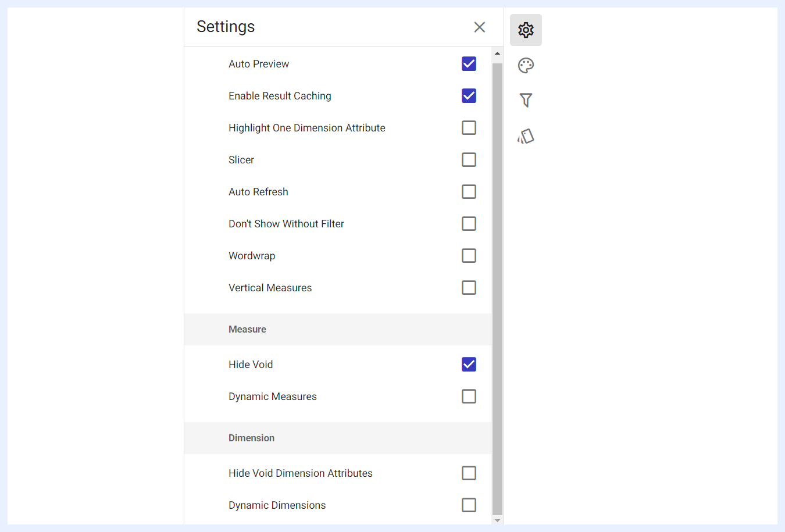The image size is (785, 532).
Task: Click the Auto Preview label
Action: point(259,64)
